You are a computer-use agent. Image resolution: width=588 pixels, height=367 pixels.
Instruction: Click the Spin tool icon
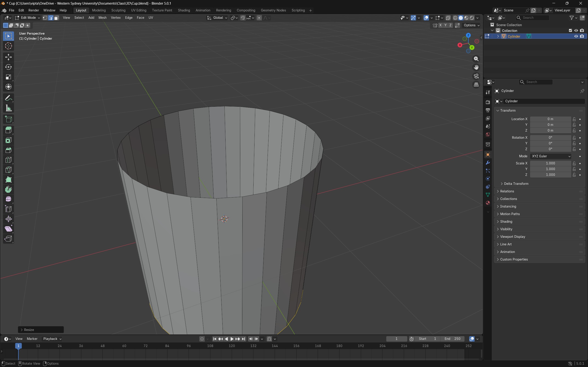[x=8, y=189]
